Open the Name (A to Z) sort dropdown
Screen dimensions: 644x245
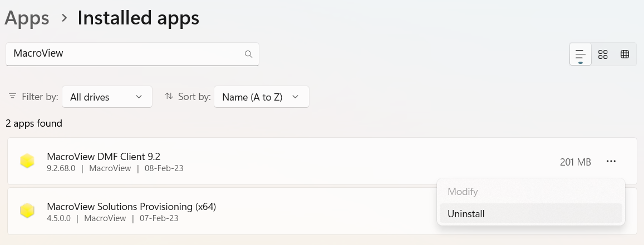click(262, 97)
